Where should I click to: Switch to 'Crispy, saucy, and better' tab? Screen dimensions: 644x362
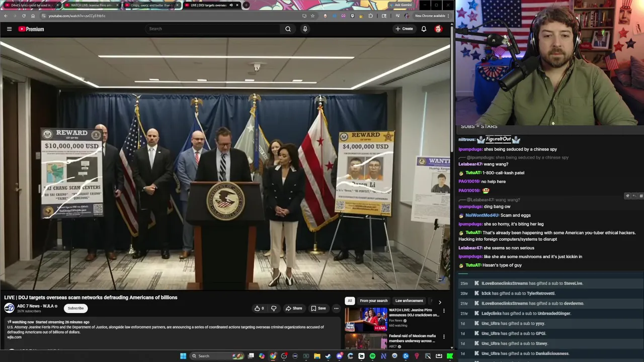[x=151, y=5]
